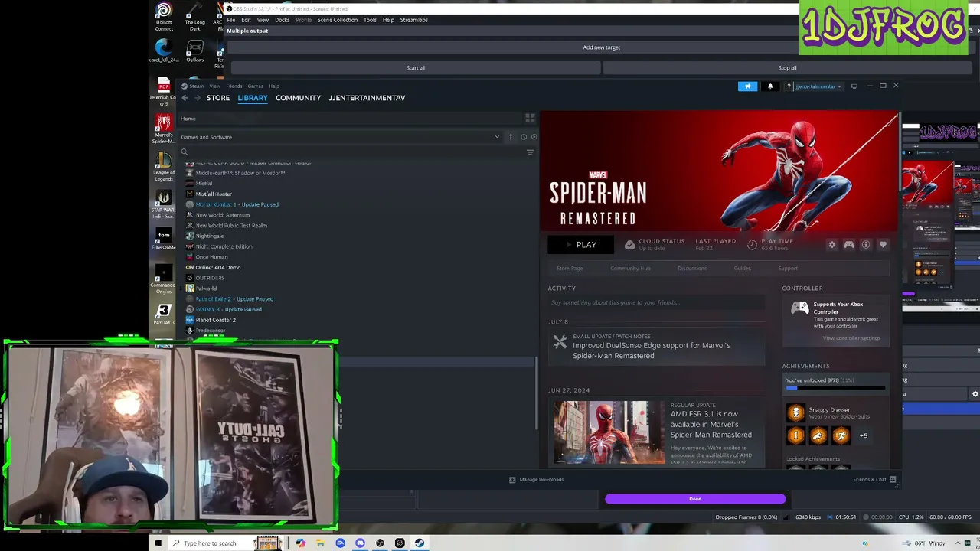Open the account name dropdown in Steam
The height and width of the screenshot is (551, 980).
(818, 86)
